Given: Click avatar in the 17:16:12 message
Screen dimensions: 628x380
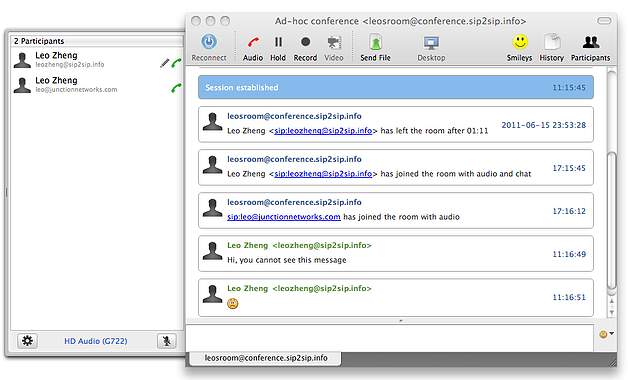Looking at the screenshot, I should tap(212, 208).
